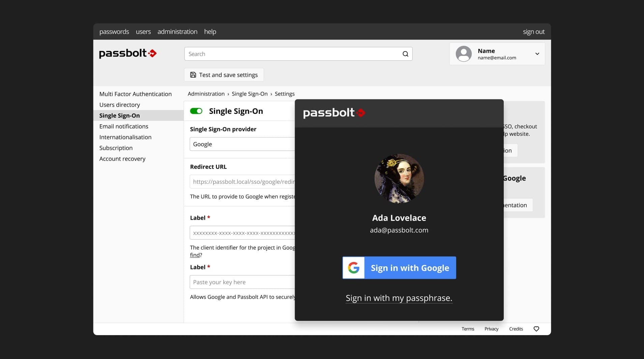Click Ada Lovelace's portrait thumbnail

point(399,178)
